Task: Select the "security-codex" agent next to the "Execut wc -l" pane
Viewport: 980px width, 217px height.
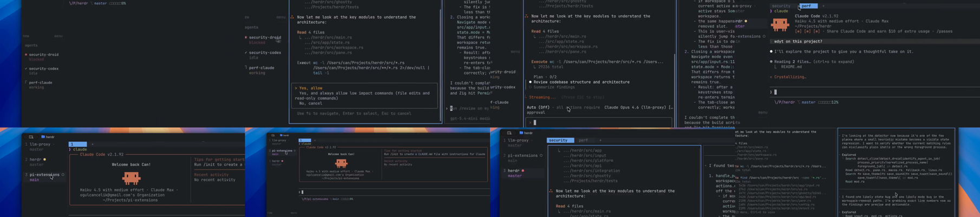Action: click(263, 55)
